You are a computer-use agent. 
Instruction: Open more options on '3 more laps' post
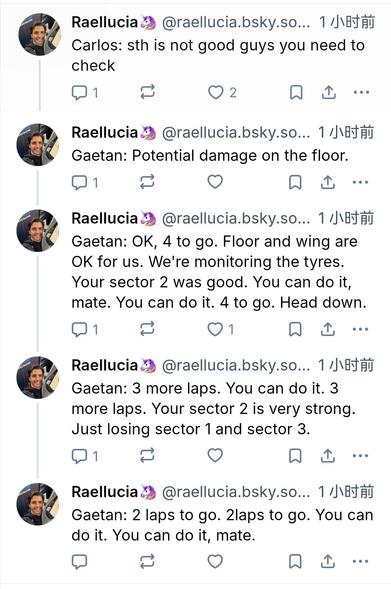[x=361, y=456]
